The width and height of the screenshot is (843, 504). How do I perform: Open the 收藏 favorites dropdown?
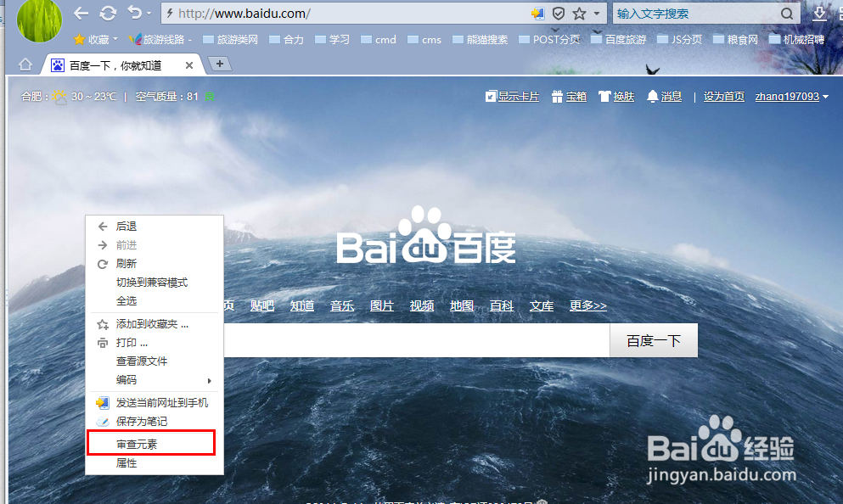click(x=96, y=39)
